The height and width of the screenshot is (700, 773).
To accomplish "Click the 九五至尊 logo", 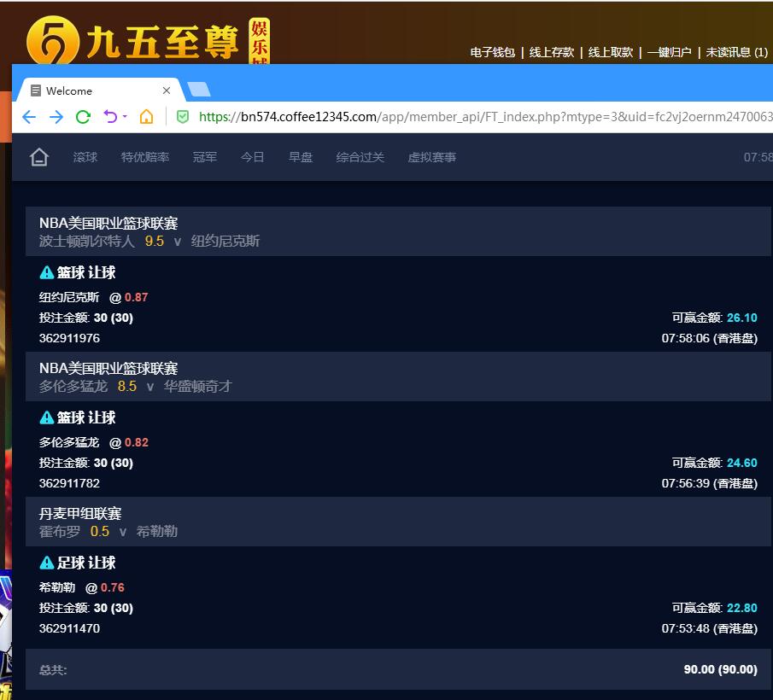I will [149, 40].
